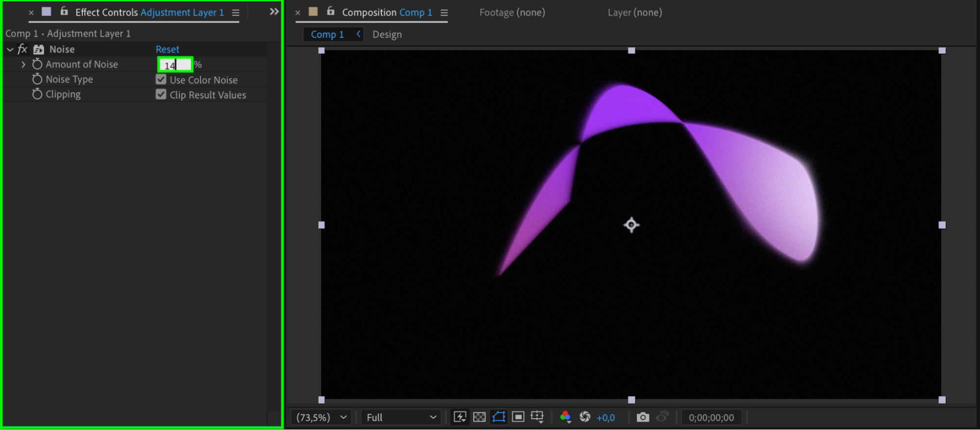Uncheck Clip Result Values checkbox

161,95
